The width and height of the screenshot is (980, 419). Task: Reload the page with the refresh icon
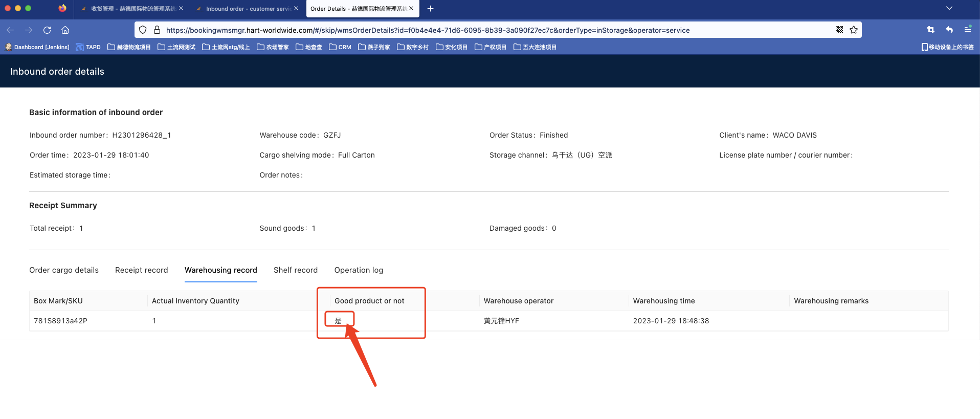click(x=47, y=30)
